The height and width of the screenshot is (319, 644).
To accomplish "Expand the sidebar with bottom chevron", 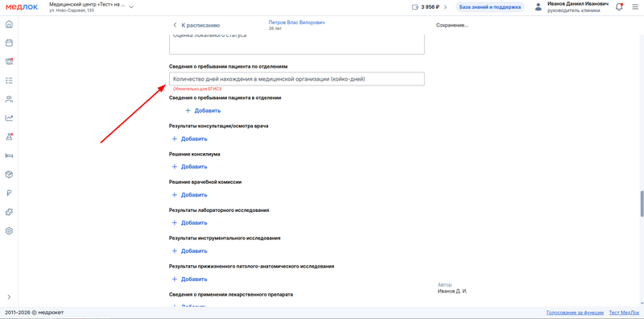I will [x=9, y=296].
